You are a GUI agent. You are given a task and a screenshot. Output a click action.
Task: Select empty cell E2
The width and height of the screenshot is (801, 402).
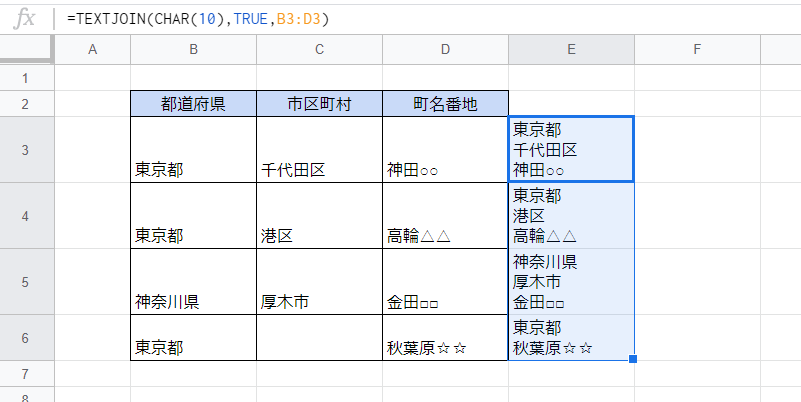point(571,104)
